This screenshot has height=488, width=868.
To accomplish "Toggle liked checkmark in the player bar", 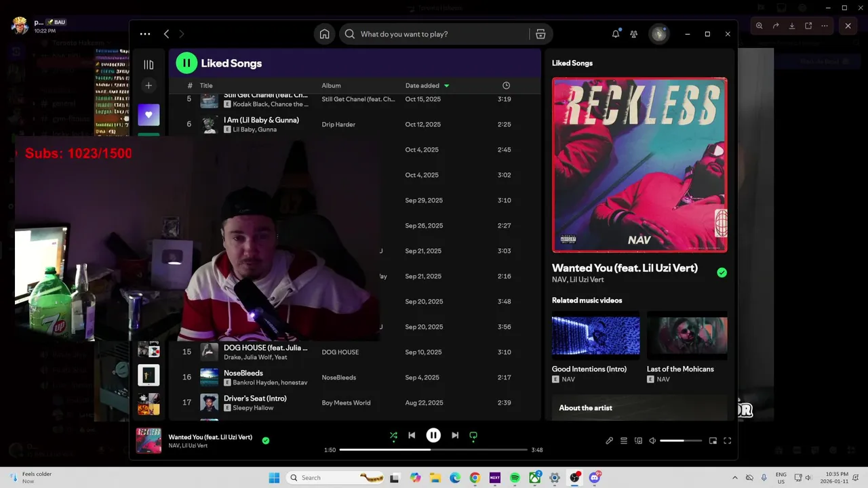I will (266, 441).
